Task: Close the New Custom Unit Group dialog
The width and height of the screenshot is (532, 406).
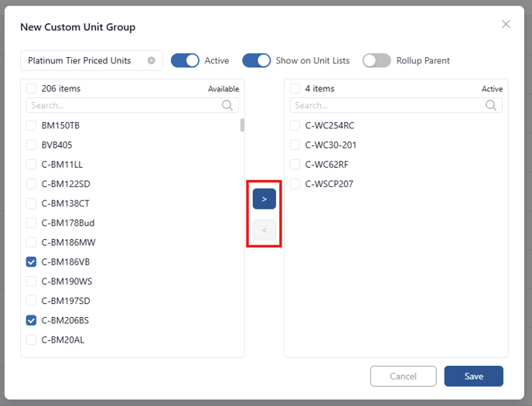Action: point(506,24)
